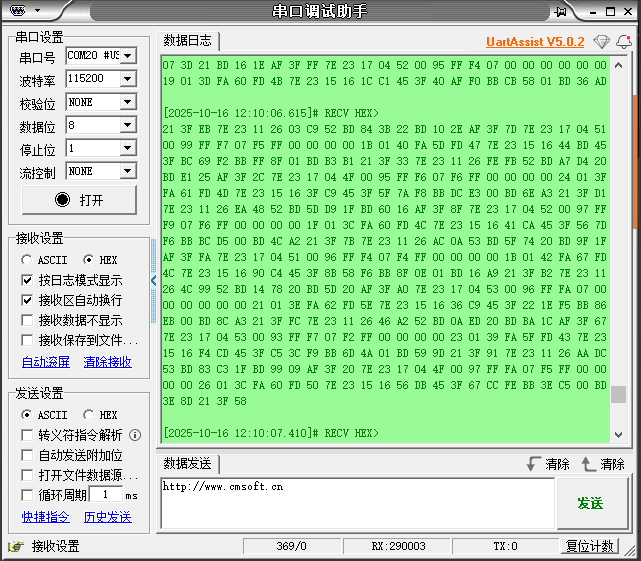Switch to the 数据日志 tab

[x=187, y=41]
